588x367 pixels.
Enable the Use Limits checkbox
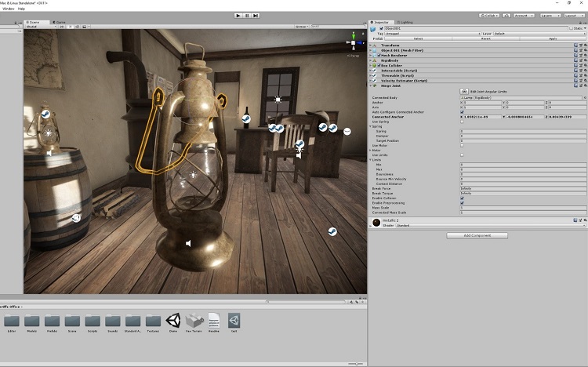coord(462,154)
